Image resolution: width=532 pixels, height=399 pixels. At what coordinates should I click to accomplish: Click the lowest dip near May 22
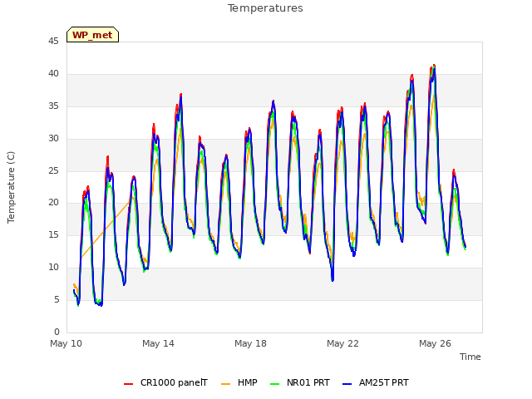pos(332,279)
